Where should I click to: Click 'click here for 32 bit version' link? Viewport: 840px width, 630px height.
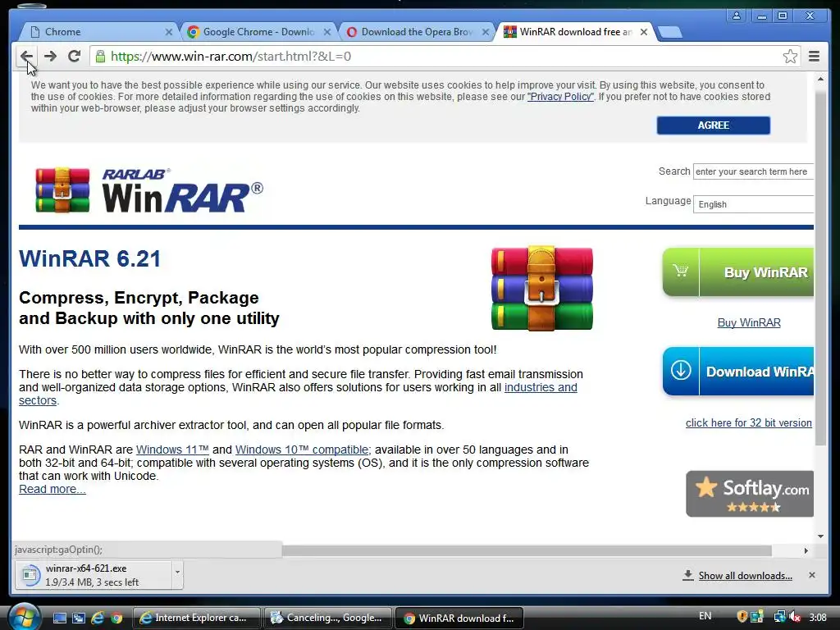pos(748,422)
